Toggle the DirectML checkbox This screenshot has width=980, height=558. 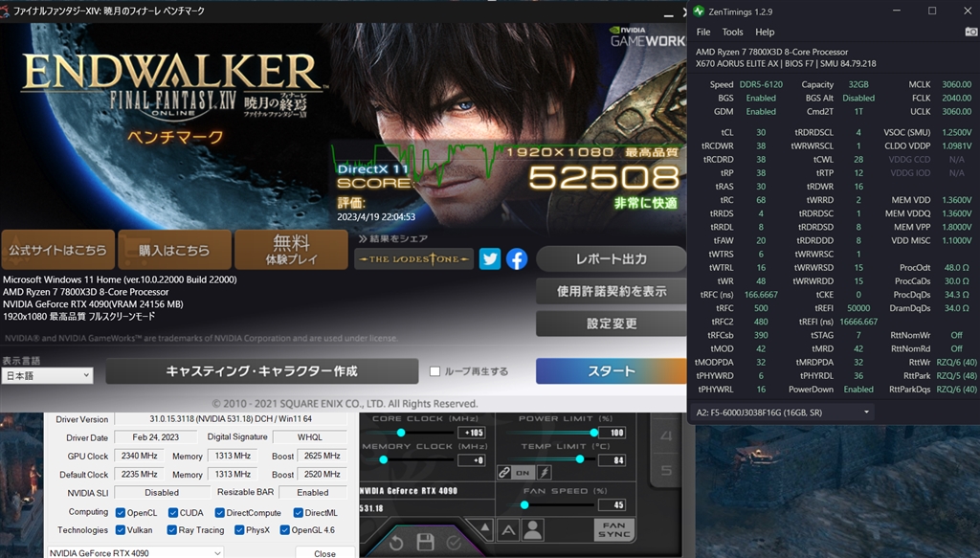click(x=299, y=512)
